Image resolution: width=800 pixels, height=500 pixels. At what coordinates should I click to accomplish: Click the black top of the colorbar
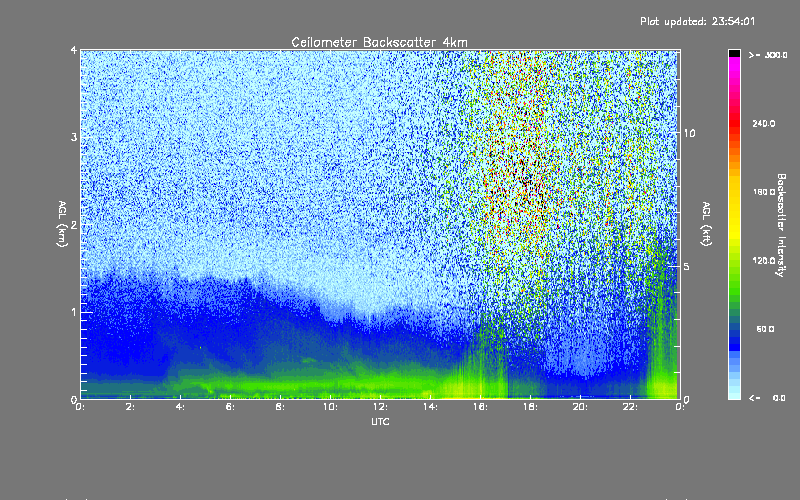coord(734,53)
